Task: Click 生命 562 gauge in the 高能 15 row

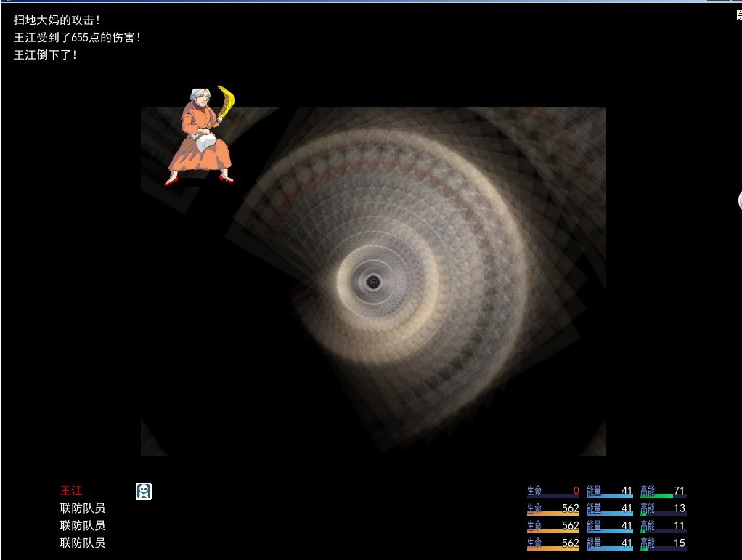Action: pyautogui.click(x=553, y=543)
